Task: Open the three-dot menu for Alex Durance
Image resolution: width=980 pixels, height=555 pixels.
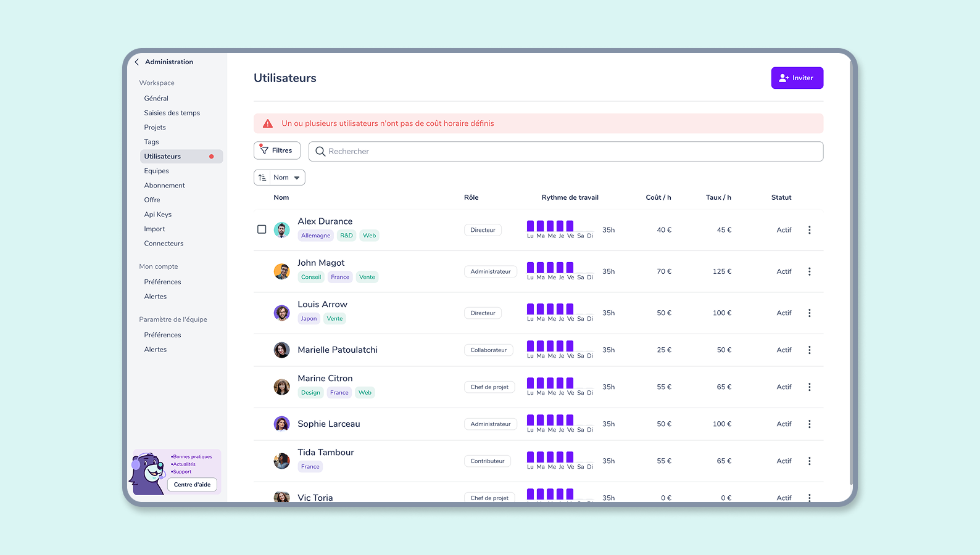Action: [809, 230]
